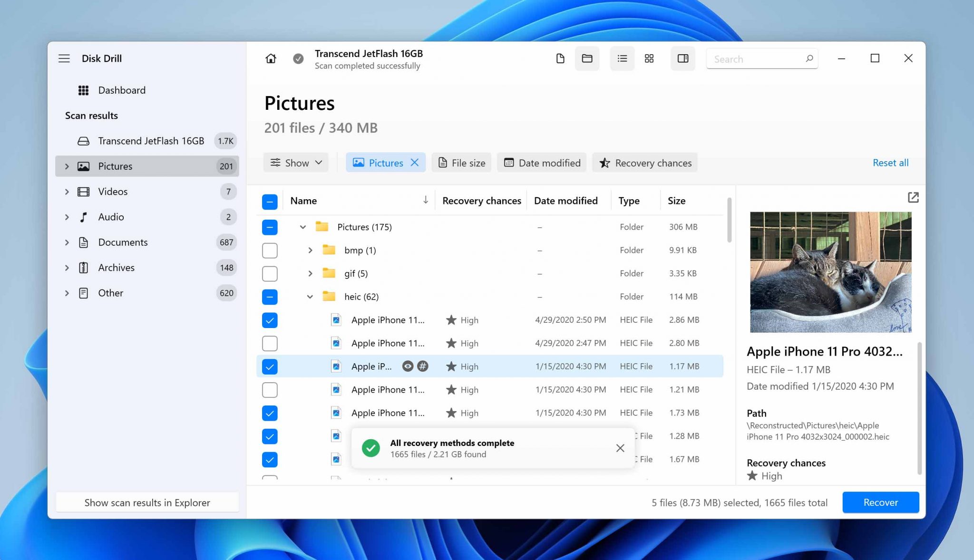Viewport: 974px width, 560px height.
Task: Open the hamburger menu next to Disk Drill
Action: [x=64, y=58]
